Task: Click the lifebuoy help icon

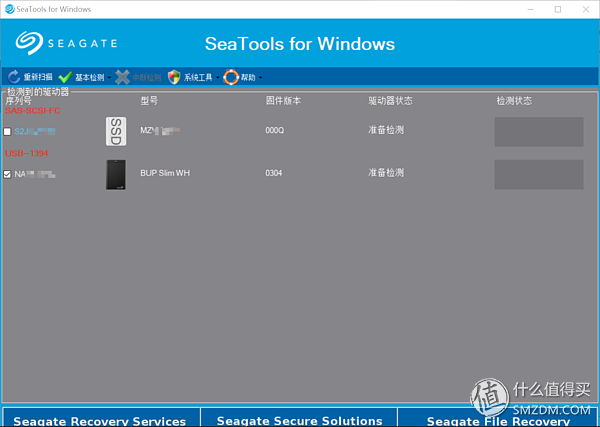Action: pyautogui.click(x=231, y=77)
